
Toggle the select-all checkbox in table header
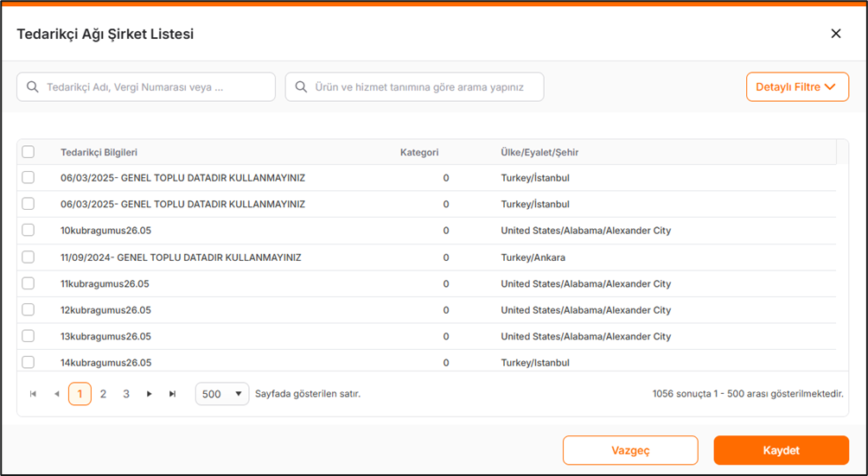tap(29, 152)
